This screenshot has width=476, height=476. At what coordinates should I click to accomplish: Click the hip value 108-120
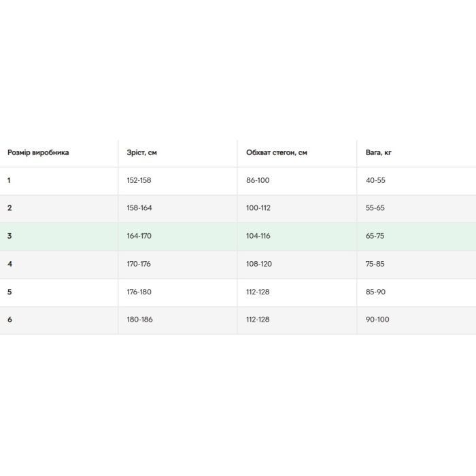(258, 264)
